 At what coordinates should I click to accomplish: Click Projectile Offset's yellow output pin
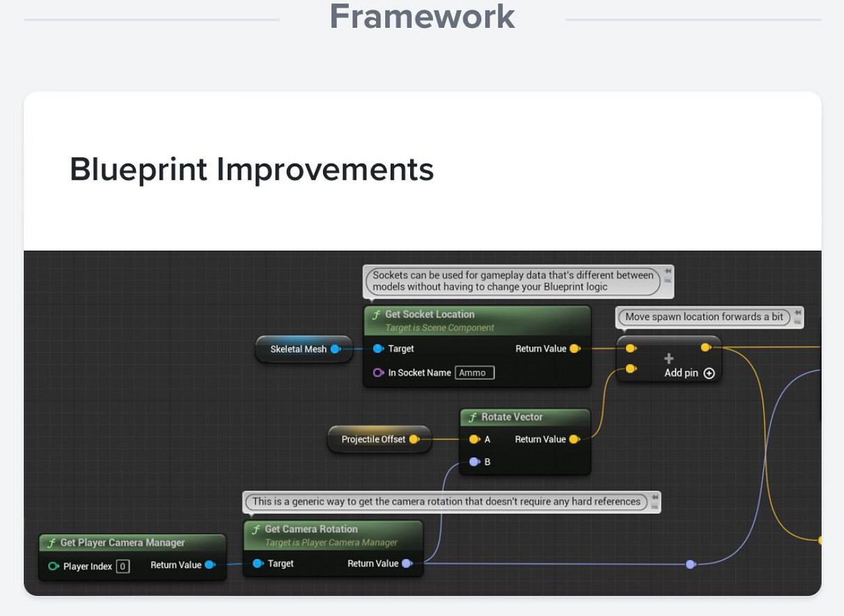[x=414, y=439]
